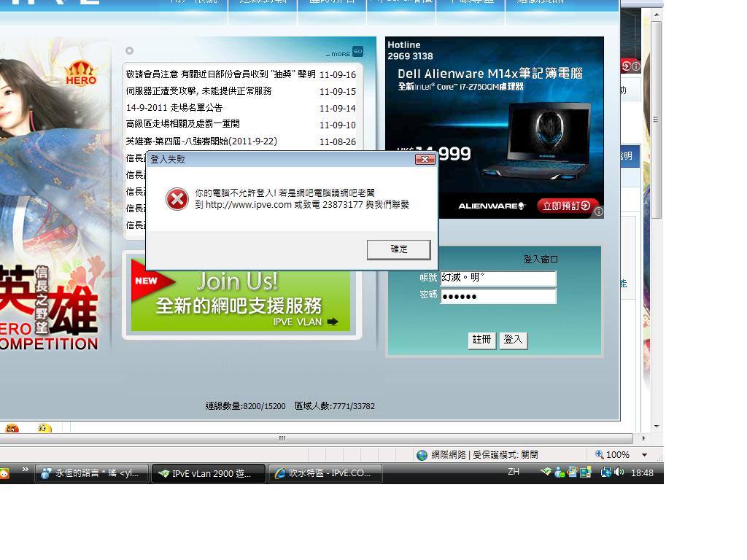The width and height of the screenshot is (747, 560).
Task: Click vertical scrollbar down arrow
Action: coord(657,426)
